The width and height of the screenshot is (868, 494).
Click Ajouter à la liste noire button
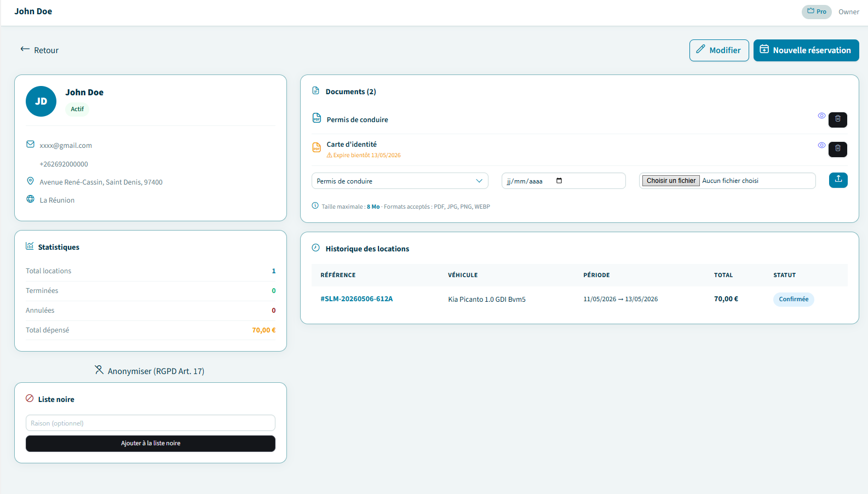click(151, 444)
